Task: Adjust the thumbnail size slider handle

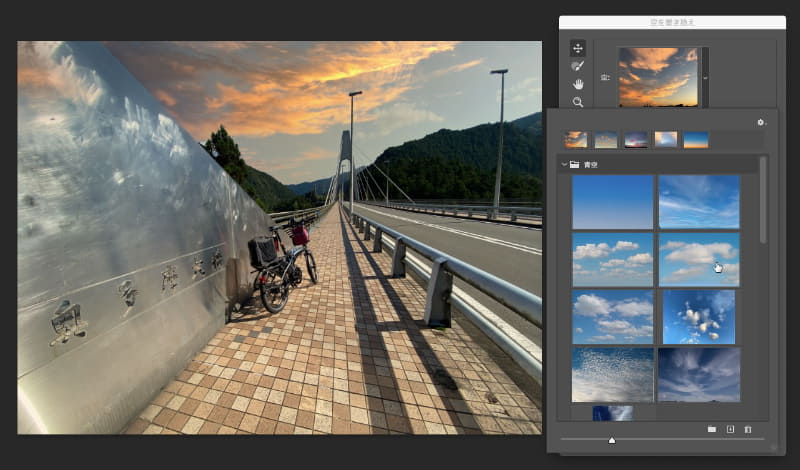Action: 612,440
